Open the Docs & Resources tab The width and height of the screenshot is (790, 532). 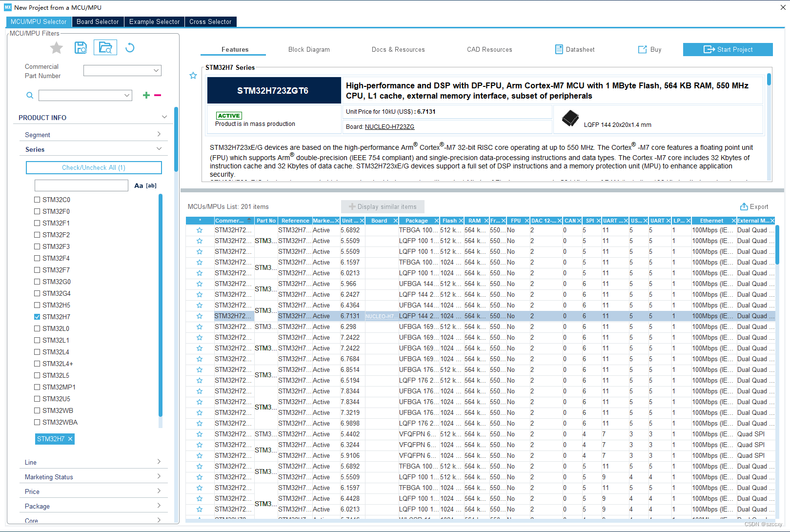(x=398, y=49)
